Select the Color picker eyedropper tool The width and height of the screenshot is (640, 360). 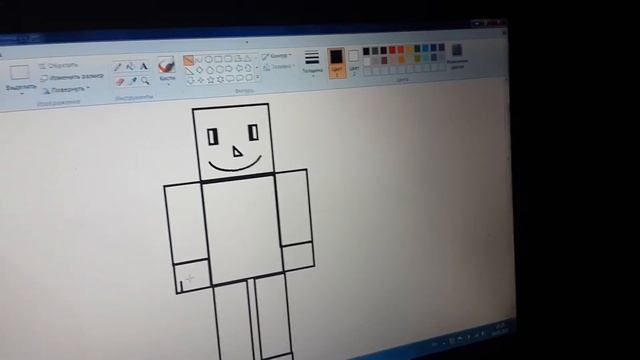pyautogui.click(x=133, y=81)
